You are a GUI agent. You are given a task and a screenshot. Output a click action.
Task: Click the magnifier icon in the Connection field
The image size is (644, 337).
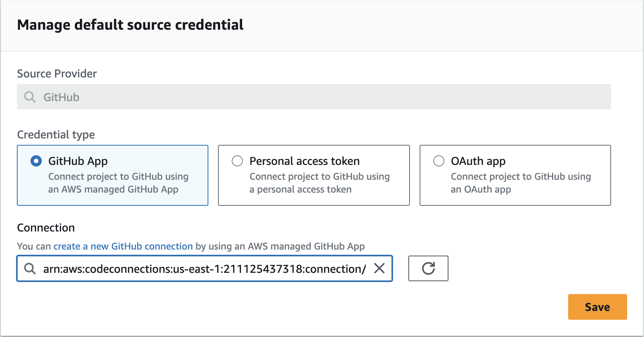pyautogui.click(x=30, y=268)
